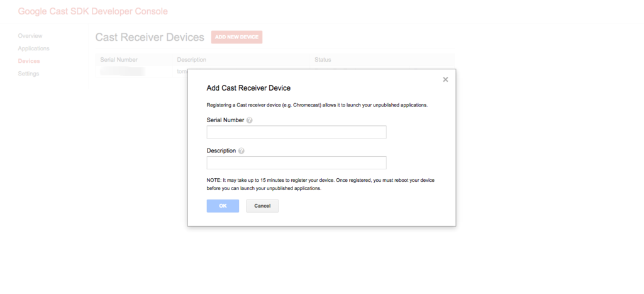Open the Applications section in the sidebar

pos(34,48)
